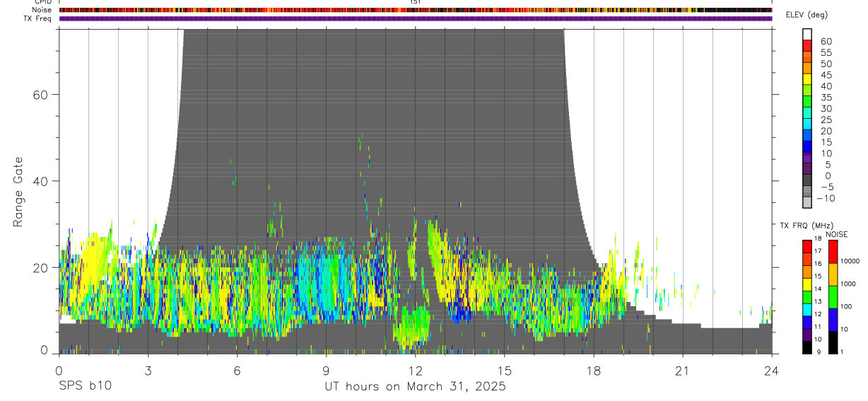The height and width of the screenshot is (401, 868).
Task: Click the purple TX Freq strip at the top
Action: [415, 18]
